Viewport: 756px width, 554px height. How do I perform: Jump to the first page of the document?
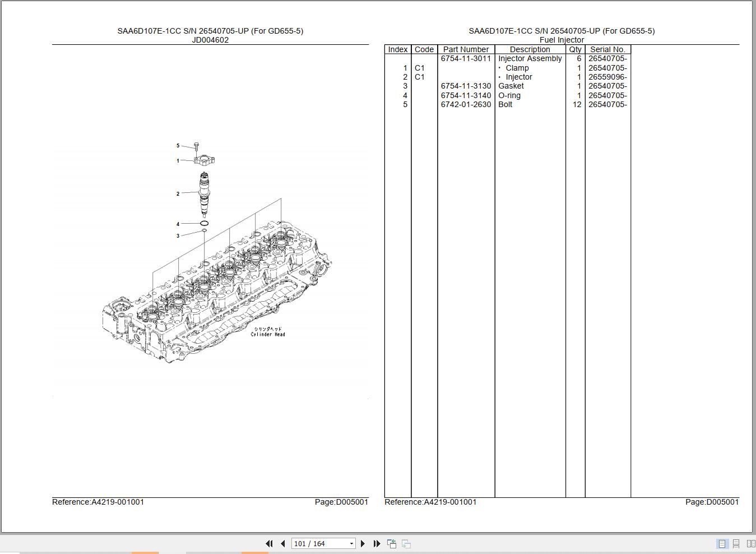[x=270, y=543]
